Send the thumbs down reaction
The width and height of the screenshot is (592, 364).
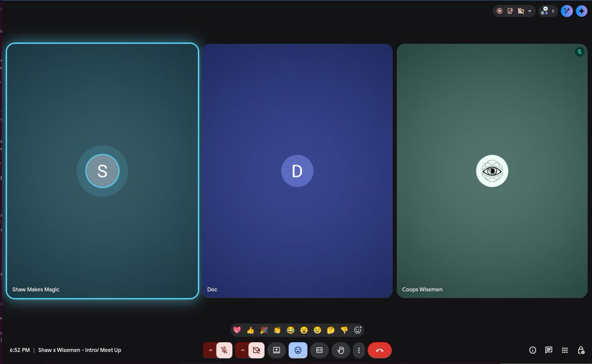344,330
